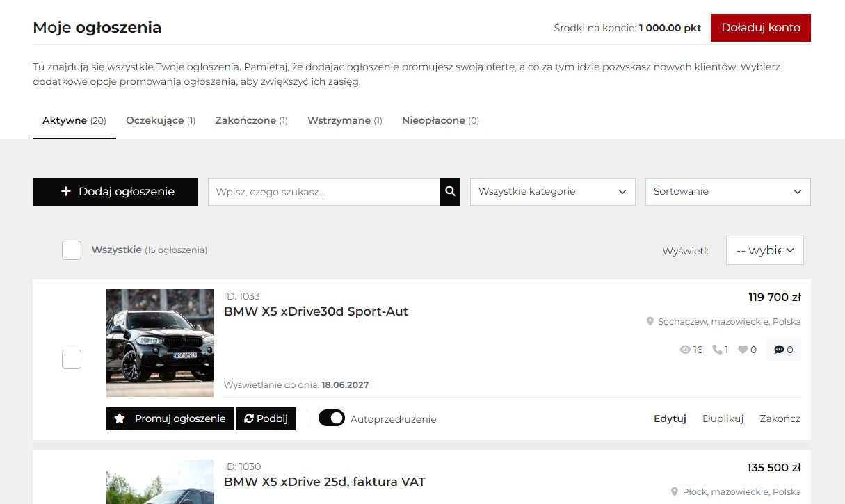
Task: Select the BMW X5 xDrive30d listing checkbox
Action: click(x=72, y=359)
